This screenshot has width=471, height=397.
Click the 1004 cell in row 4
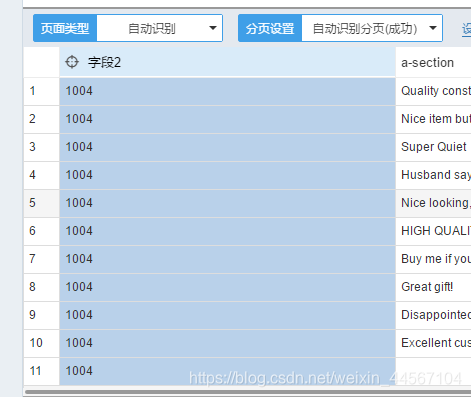click(x=227, y=175)
